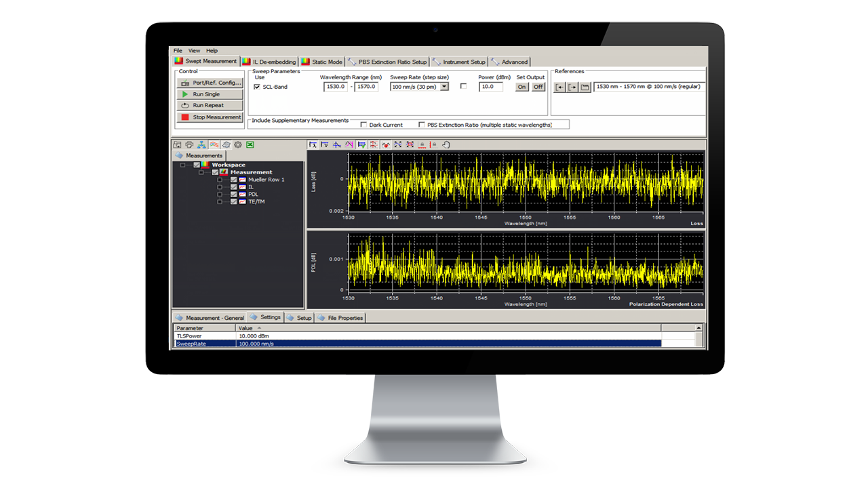Image resolution: width=868 pixels, height=488 pixels.
Task: Enable PBS Extinction Ratio supplementary measurement
Action: click(x=421, y=124)
